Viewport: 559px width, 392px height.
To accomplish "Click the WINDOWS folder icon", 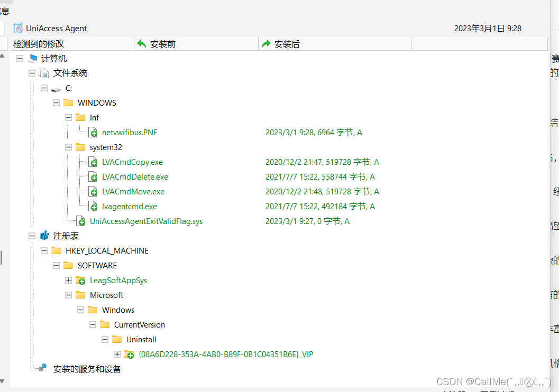I will (x=68, y=102).
